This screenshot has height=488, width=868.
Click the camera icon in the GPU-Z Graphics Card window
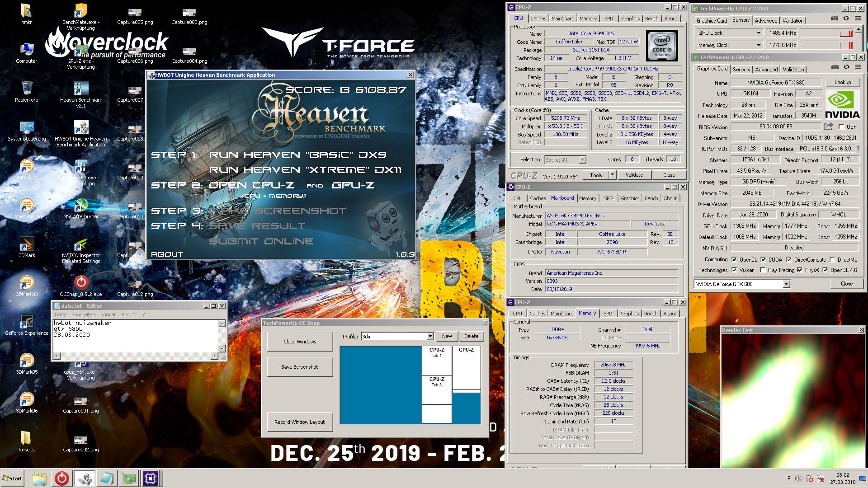click(x=835, y=67)
